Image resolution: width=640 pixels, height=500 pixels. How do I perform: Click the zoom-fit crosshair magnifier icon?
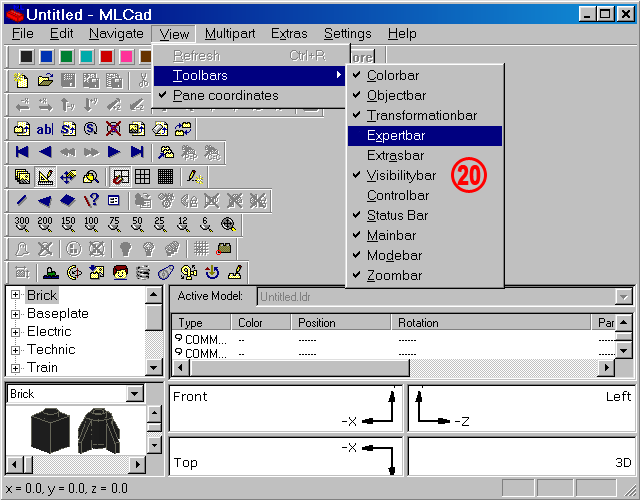[229, 224]
